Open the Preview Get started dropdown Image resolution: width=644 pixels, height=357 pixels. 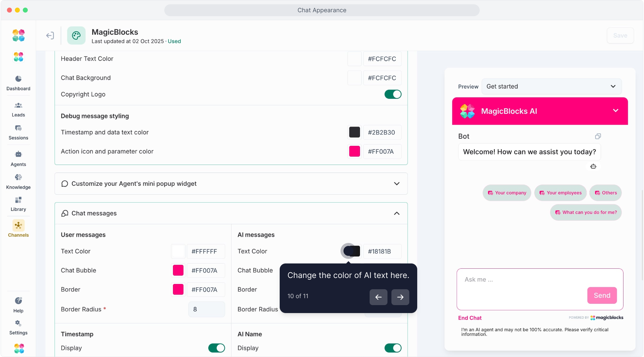point(551,86)
